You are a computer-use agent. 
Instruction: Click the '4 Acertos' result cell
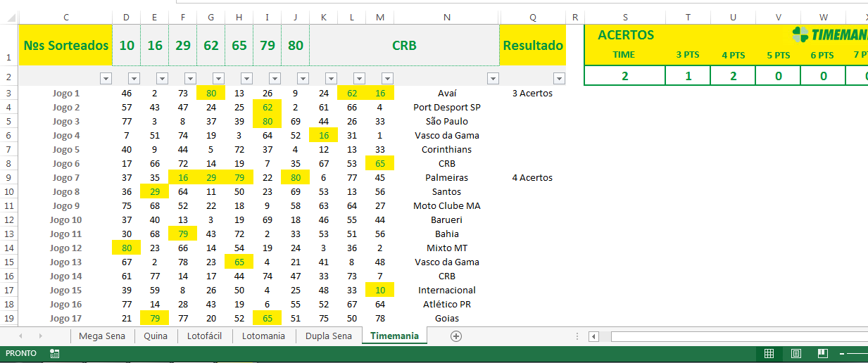(x=533, y=177)
